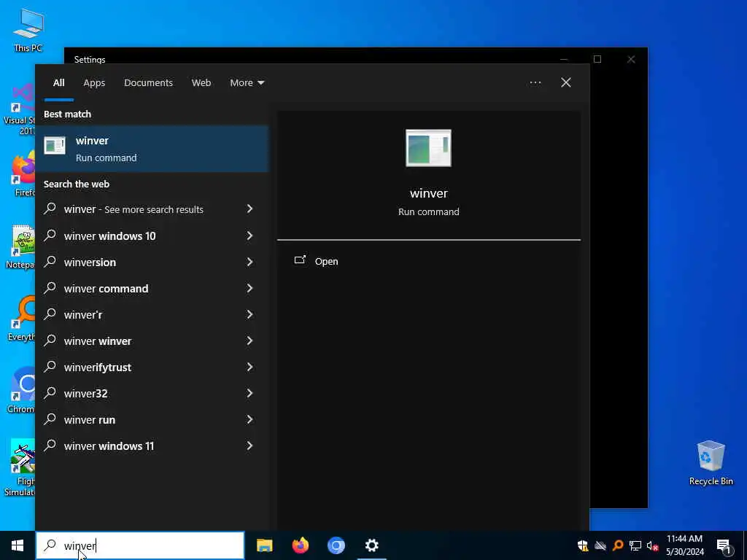Select 'winver32' web suggestion
Screen dimensions: 747x560
[x=86, y=394]
